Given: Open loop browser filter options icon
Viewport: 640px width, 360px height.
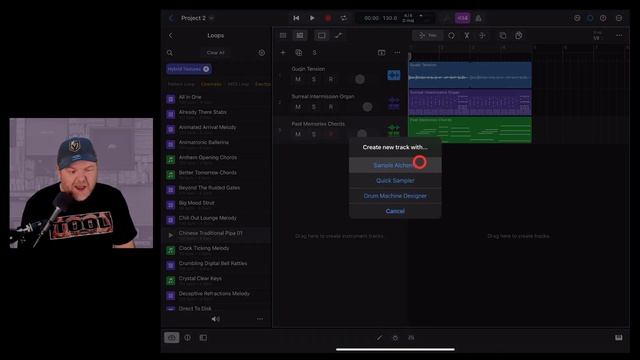Looking at the screenshot, I should [x=262, y=53].
